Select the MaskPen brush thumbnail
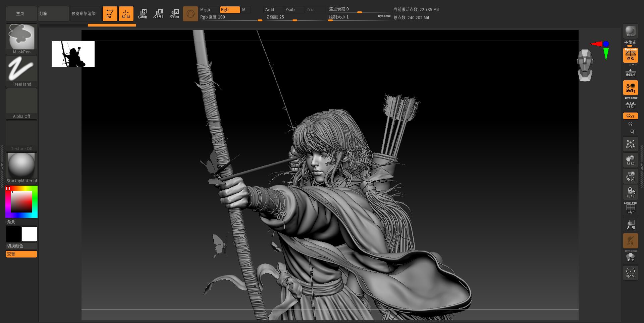 click(21, 39)
